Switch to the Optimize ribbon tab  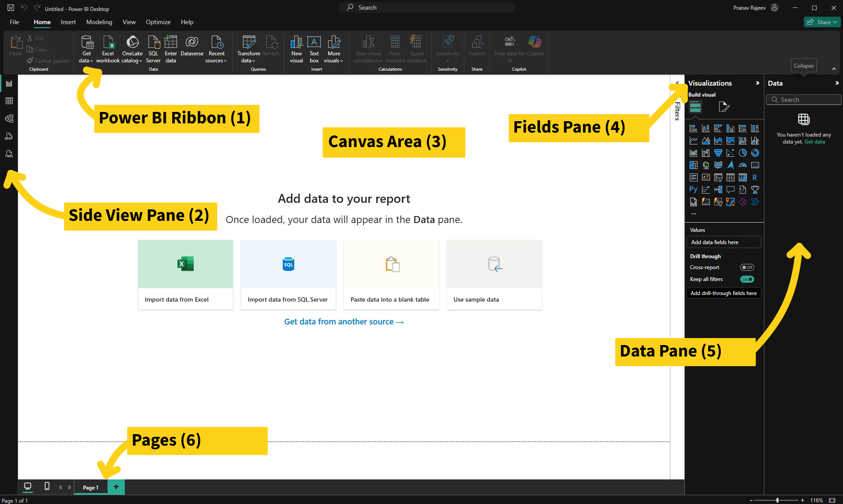pos(158,22)
